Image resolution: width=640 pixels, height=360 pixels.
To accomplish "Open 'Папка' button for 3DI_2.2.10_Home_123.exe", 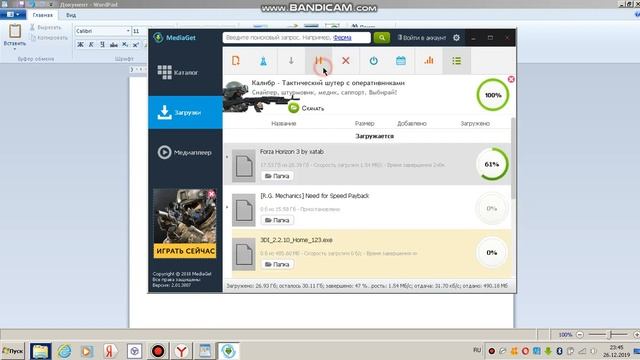I will [277, 264].
